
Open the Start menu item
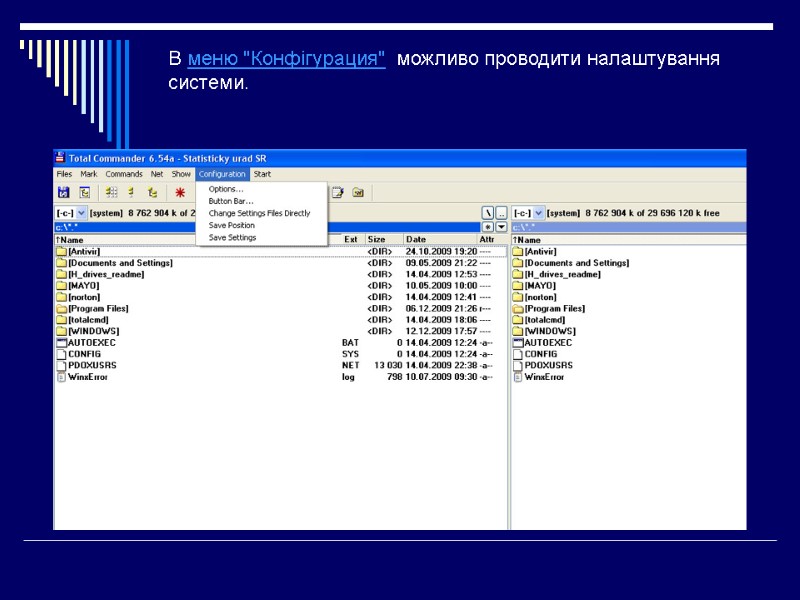tap(262, 174)
